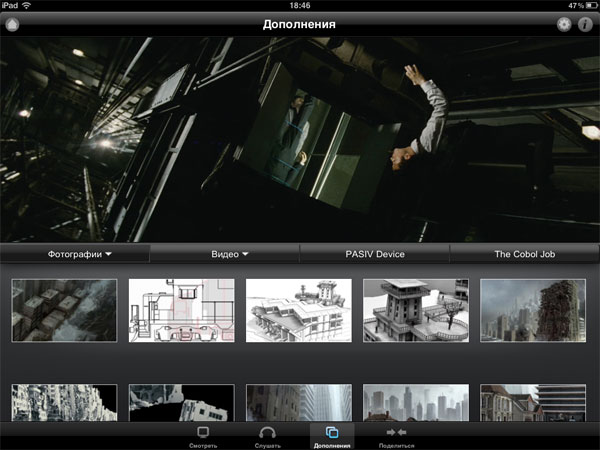Open settings via the gear icon
This screenshot has height=450, width=600.
pyautogui.click(x=564, y=24)
